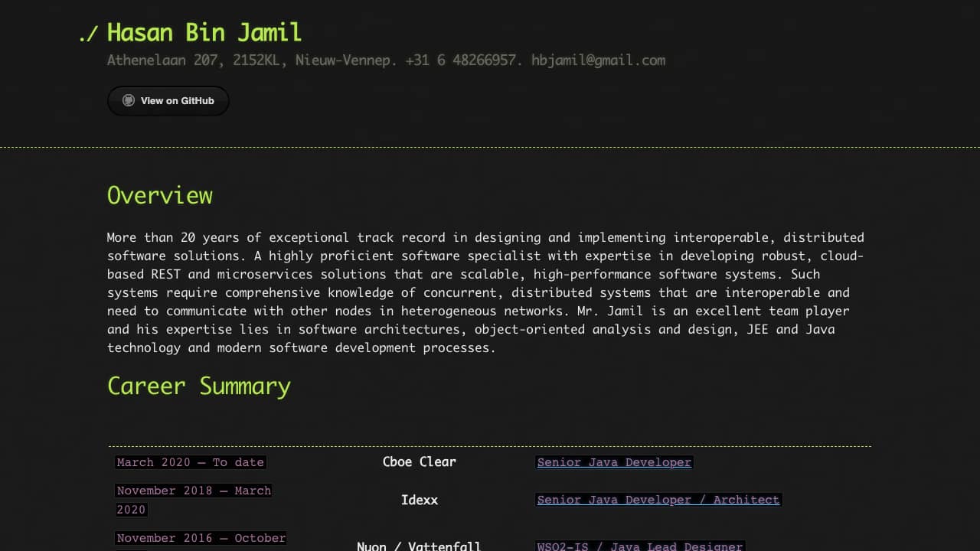Open the Hasan Bin Jamil page title
Viewport: 980px width, 551px height.
[x=204, y=33]
